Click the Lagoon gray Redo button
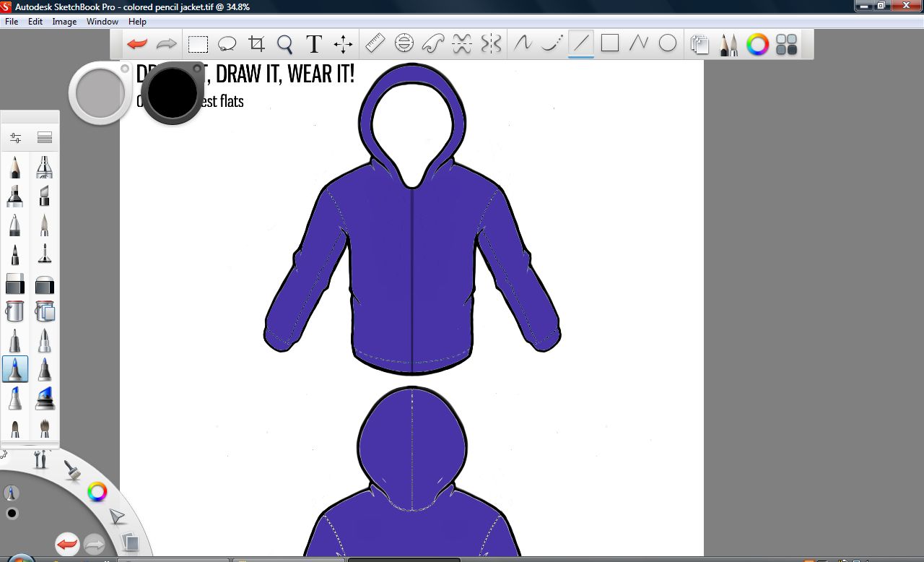 click(94, 544)
